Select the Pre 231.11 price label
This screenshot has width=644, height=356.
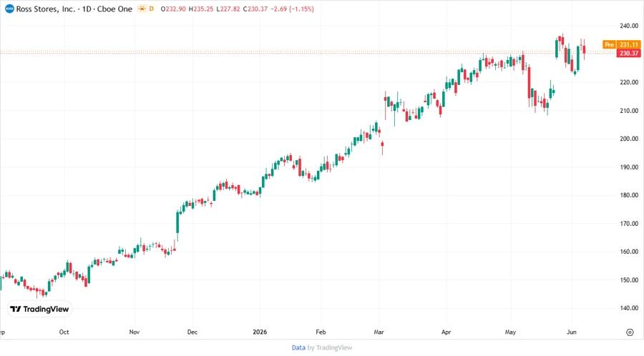click(x=621, y=44)
